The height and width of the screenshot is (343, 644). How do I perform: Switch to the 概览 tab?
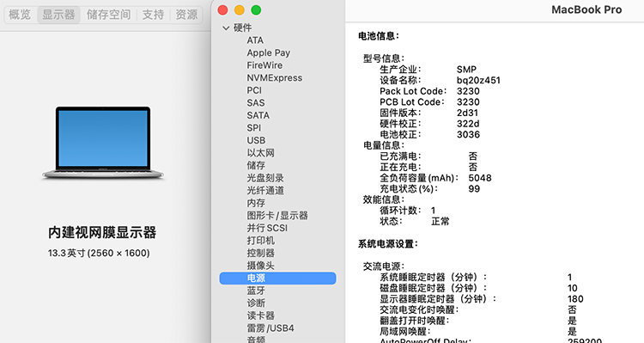click(x=20, y=15)
